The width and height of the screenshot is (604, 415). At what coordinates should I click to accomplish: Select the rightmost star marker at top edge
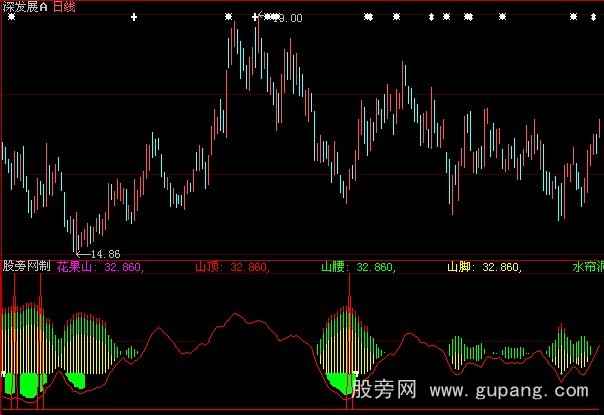click(573, 17)
